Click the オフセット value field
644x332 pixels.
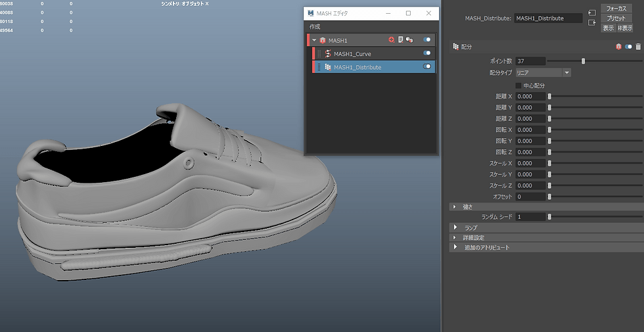(x=530, y=197)
